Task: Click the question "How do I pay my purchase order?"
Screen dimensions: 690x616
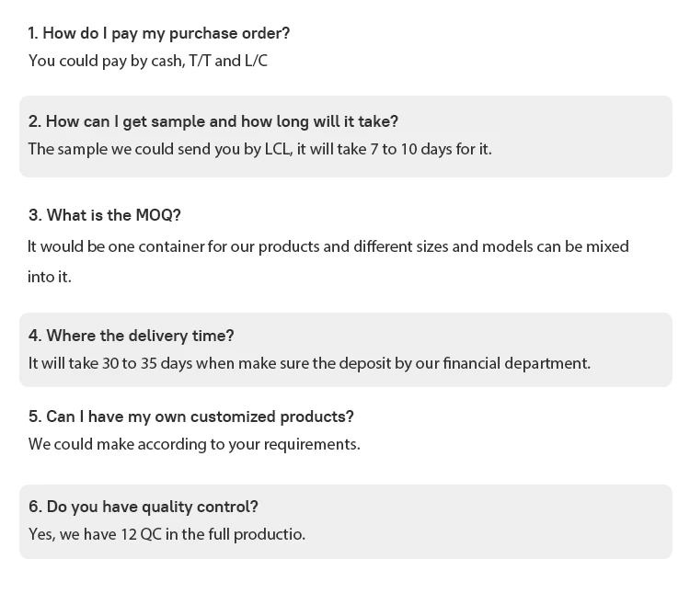Action: point(159,33)
